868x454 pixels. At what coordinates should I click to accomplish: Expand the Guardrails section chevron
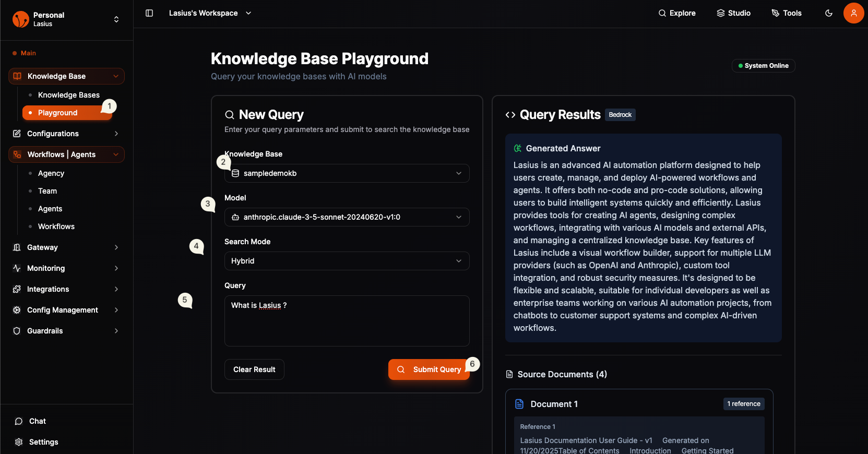coord(116,331)
